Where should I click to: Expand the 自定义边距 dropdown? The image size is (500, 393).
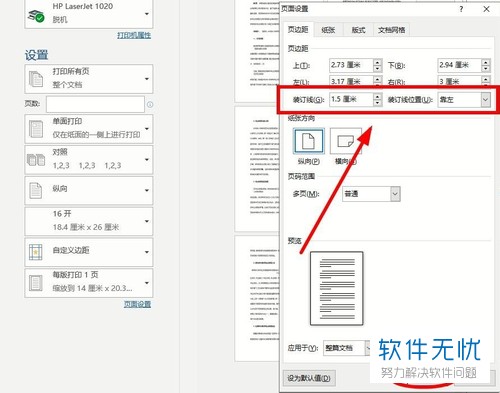(x=89, y=252)
